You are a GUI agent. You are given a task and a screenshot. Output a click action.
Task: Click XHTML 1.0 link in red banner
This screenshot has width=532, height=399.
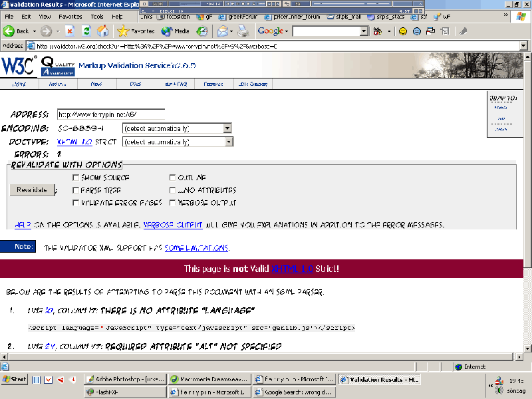[x=292, y=269]
